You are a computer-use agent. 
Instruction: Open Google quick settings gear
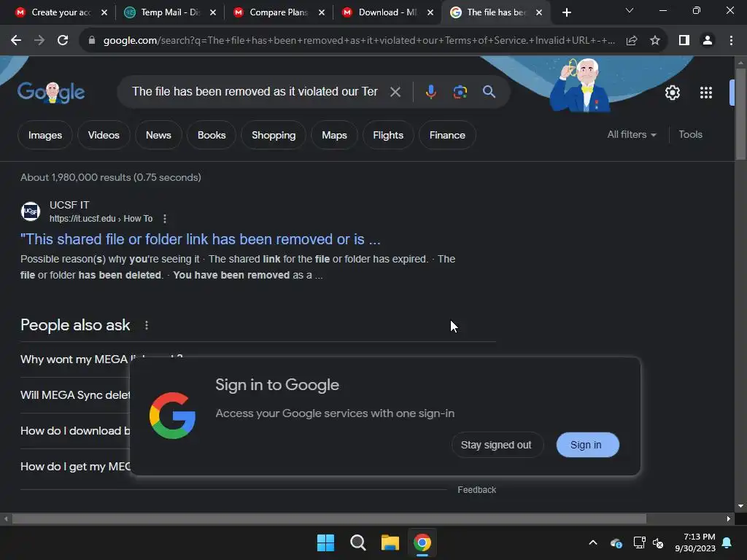(672, 93)
